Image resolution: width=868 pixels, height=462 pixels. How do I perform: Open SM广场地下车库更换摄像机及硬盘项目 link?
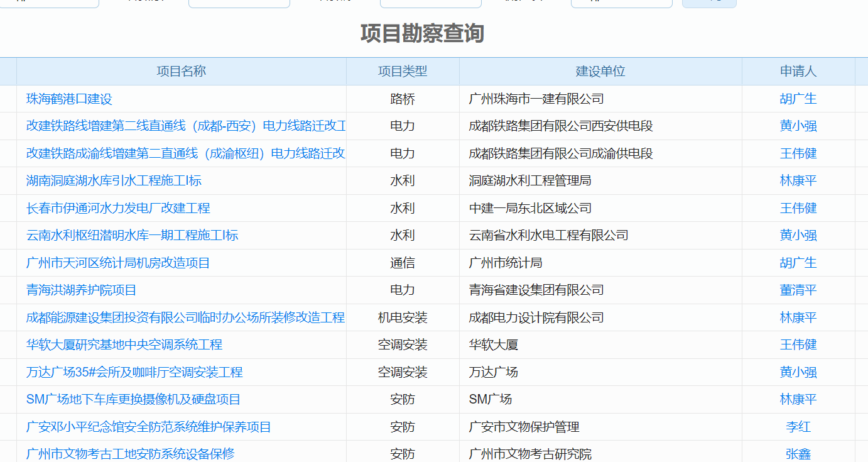(133, 399)
